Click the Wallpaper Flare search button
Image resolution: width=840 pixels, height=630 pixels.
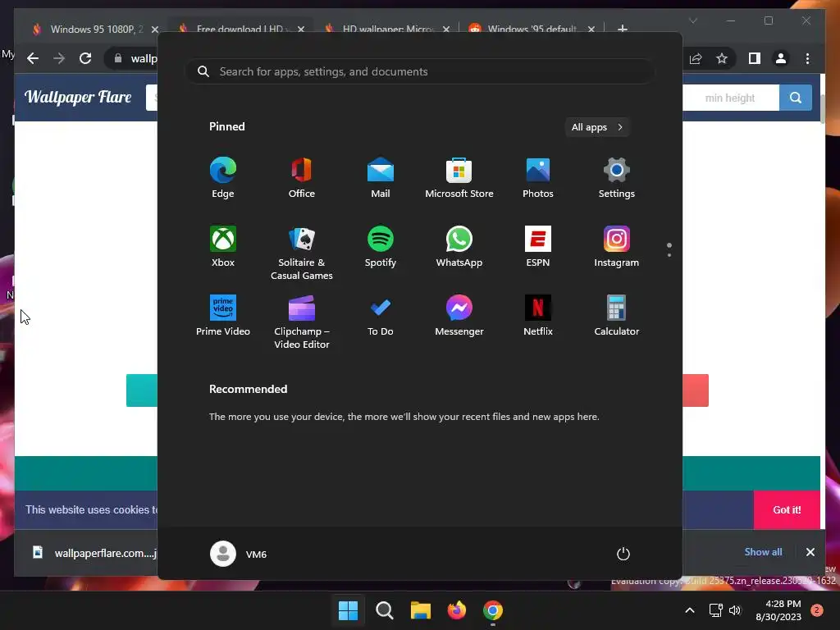[x=796, y=98]
